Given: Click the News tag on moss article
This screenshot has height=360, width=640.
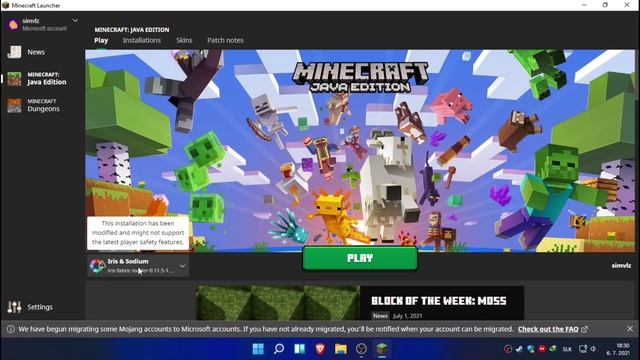Looking at the screenshot, I should tap(380, 316).
